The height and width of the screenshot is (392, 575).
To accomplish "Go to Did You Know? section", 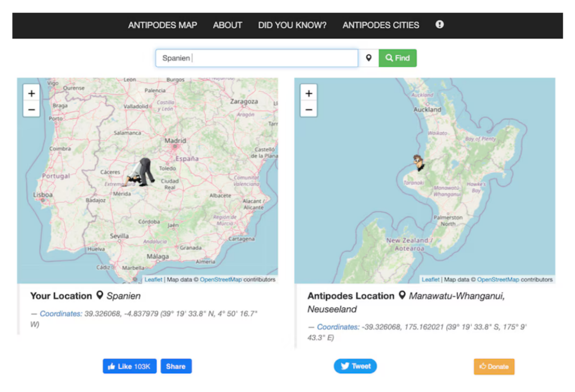I will [292, 25].
